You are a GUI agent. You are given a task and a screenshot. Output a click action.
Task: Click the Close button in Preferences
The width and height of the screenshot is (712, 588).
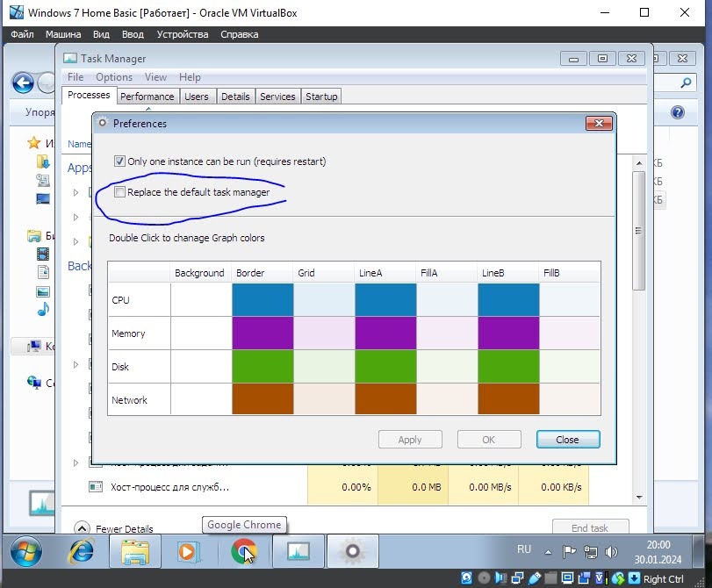click(568, 440)
